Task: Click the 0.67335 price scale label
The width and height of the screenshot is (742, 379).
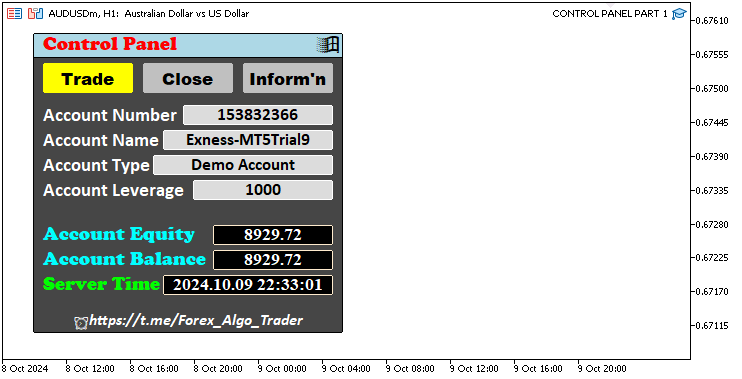Action: [712, 191]
